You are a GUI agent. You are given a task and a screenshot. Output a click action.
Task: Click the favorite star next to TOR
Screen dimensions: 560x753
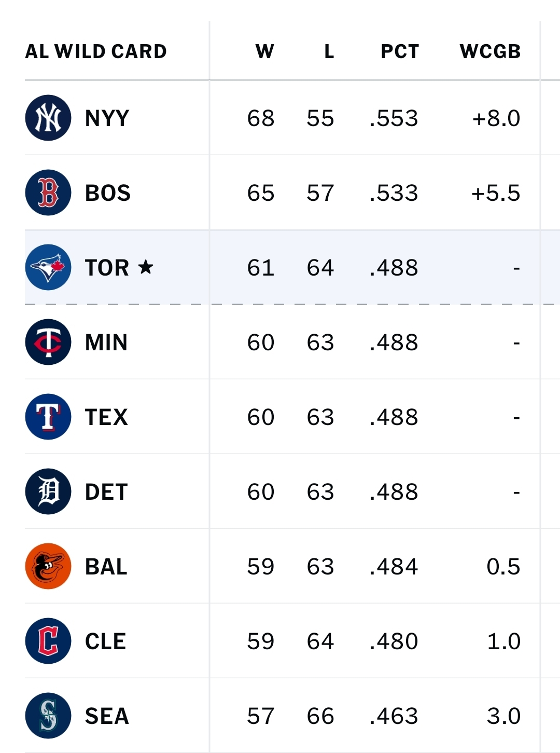146,267
